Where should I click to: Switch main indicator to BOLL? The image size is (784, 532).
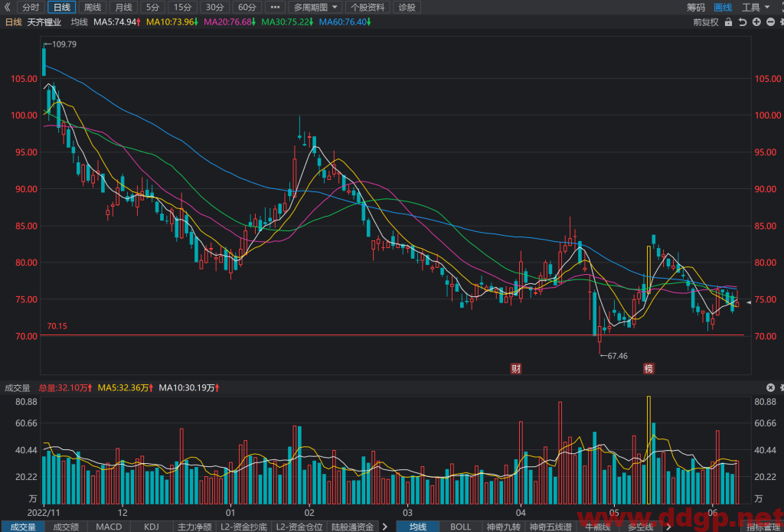[460, 527]
